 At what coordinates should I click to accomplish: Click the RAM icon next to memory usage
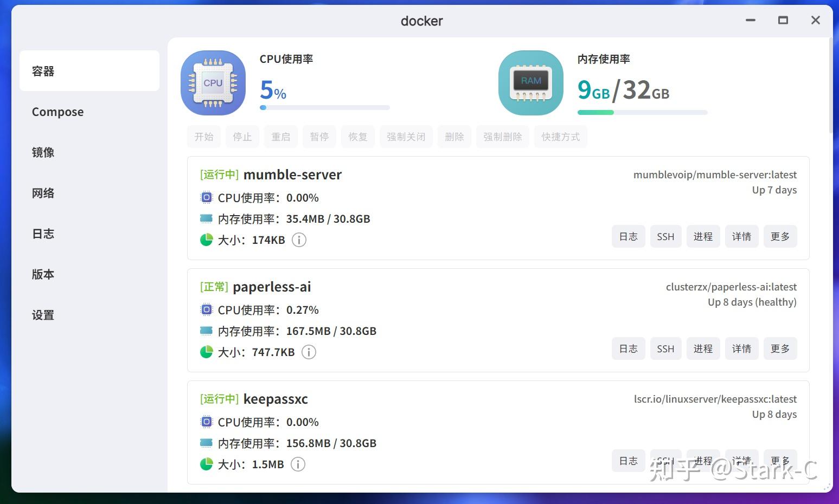click(530, 82)
